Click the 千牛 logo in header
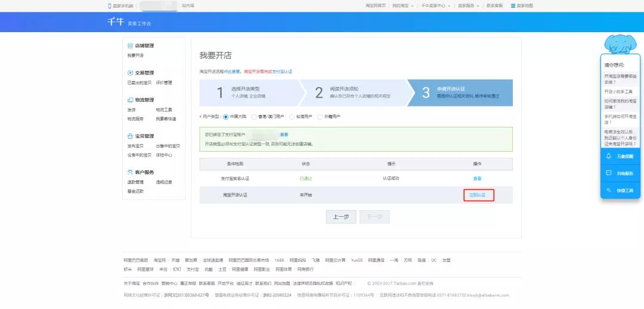 116,22
